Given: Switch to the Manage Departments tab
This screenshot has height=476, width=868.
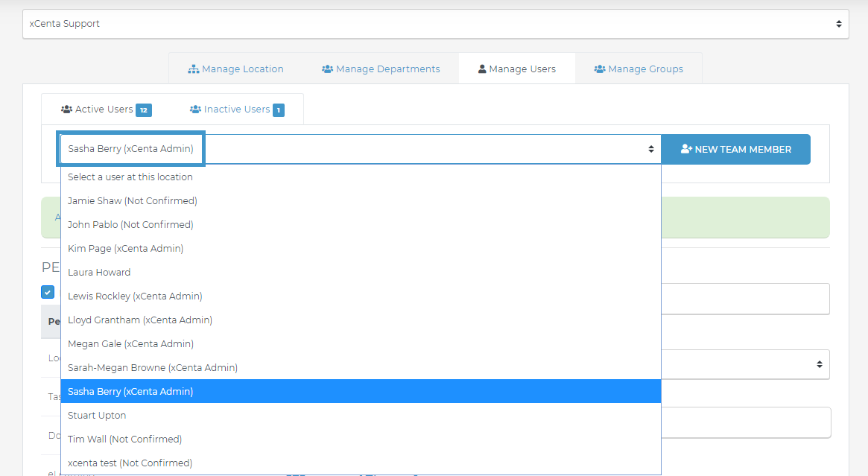Looking at the screenshot, I should click(381, 69).
